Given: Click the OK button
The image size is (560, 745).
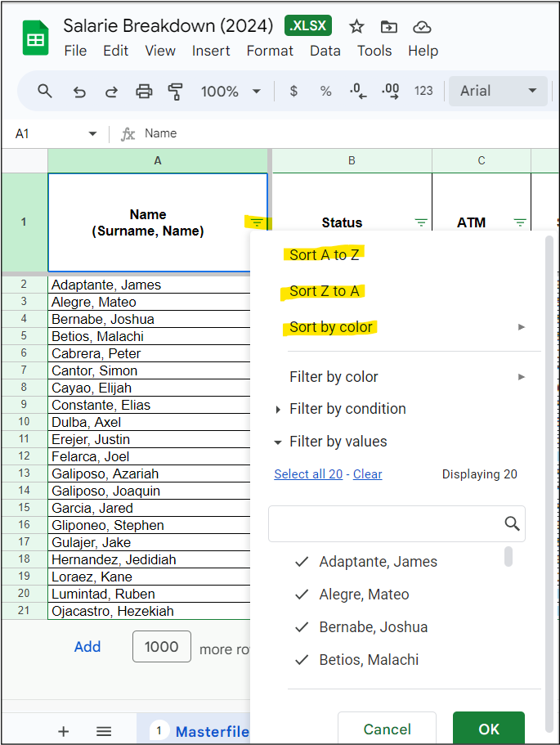Looking at the screenshot, I should pyautogui.click(x=489, y=729).
